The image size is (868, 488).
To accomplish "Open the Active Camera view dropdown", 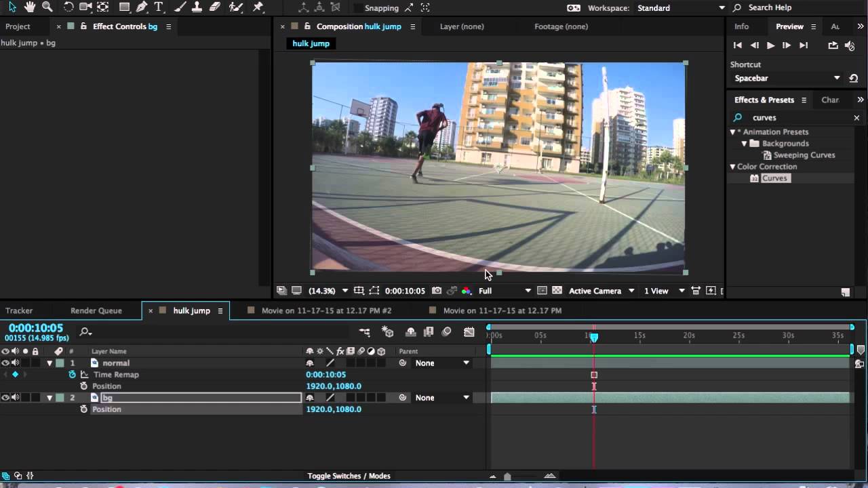I will pyautogui.click(x=601, y=291).
